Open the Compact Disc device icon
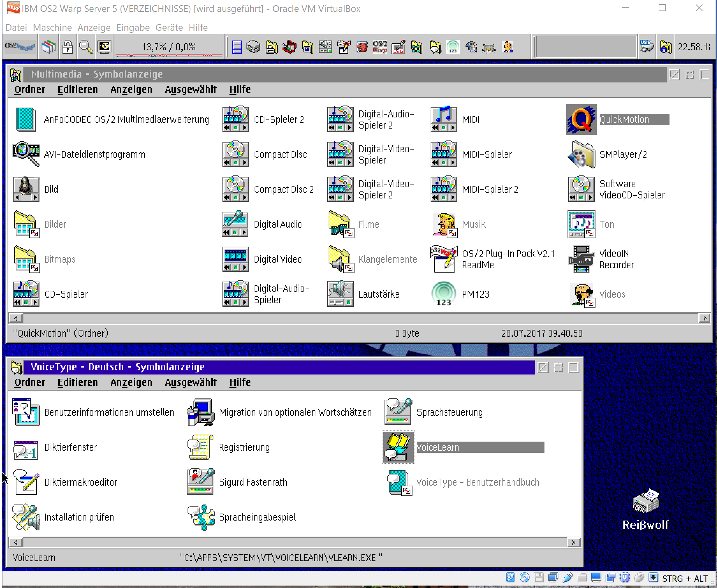Viewport: 717px width, 588px height. (x=235, y=154)
